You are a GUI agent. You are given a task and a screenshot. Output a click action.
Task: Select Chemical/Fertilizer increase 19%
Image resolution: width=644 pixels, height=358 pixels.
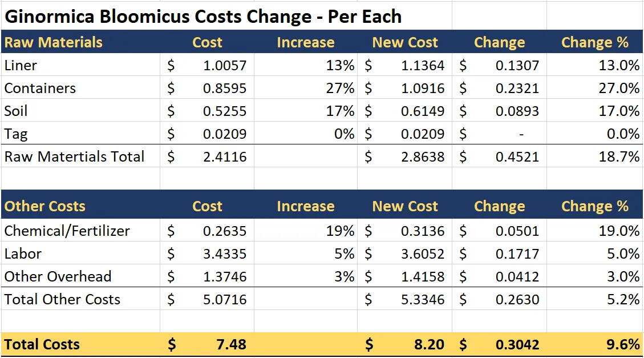pos(340,231)
